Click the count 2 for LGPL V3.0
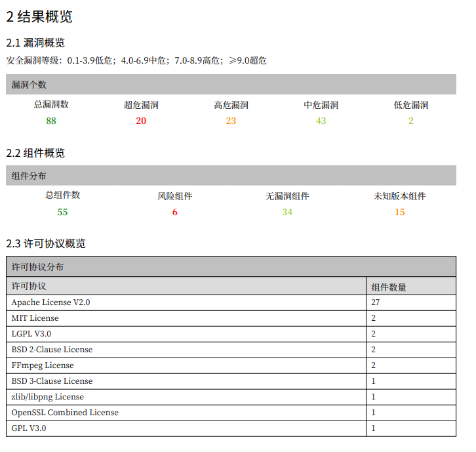The image size is (476, 452). (374, 334)
